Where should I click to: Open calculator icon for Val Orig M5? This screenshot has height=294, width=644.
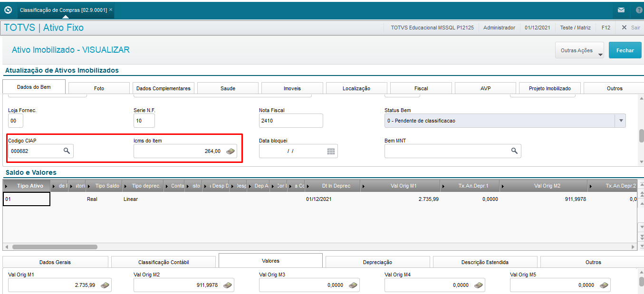click(604, 285)
